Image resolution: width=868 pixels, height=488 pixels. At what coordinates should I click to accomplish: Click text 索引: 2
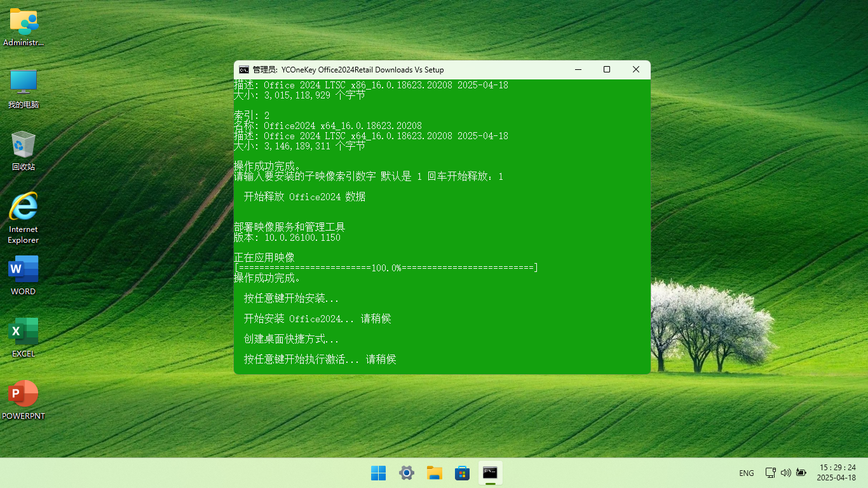pos(252,116)
